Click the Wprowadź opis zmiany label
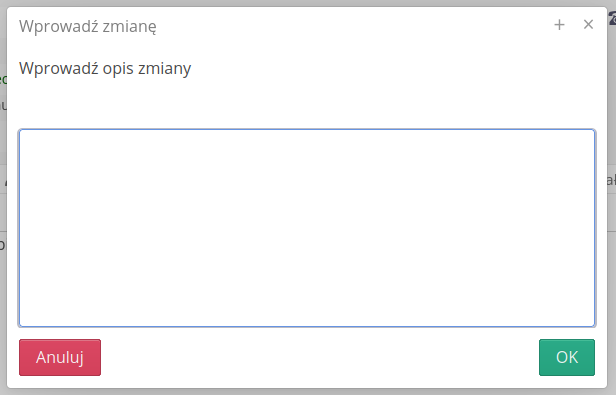The image size is (616, 395). [x=105, y=68]
